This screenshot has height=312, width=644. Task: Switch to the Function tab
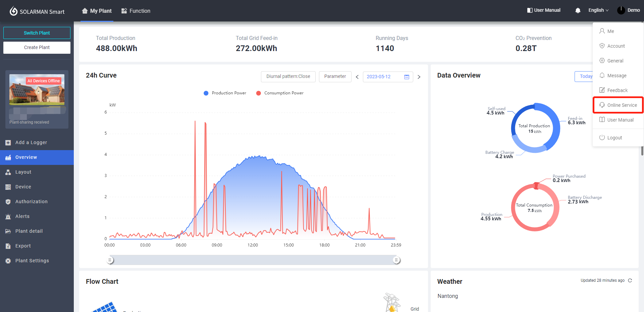point(136,11)
